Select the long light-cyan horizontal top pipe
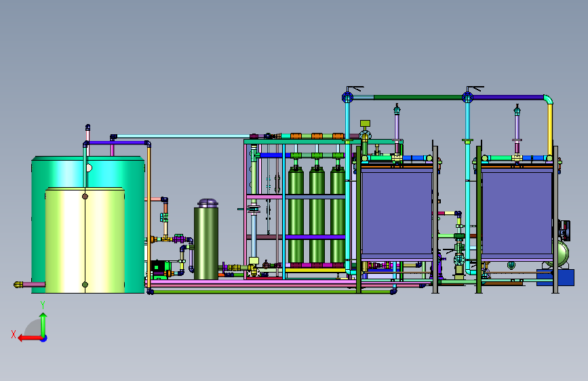 click(184, 136)
